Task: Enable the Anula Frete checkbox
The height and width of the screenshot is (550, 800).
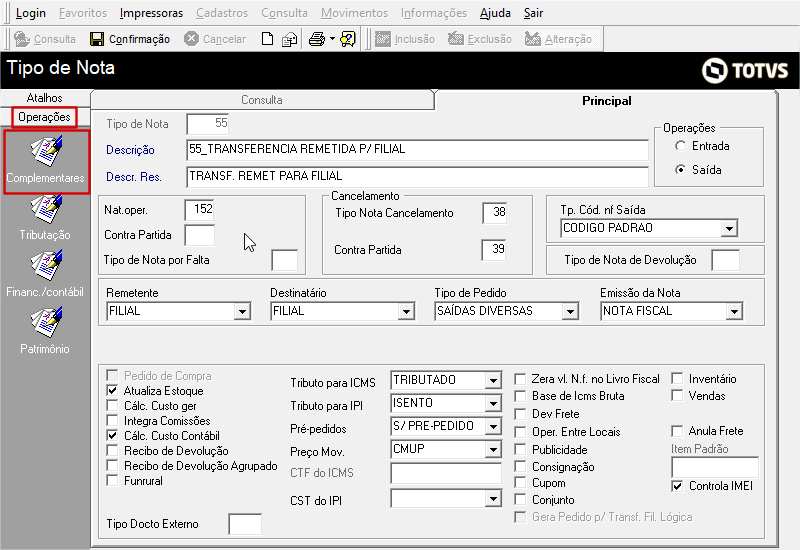Action: pyautogui.click(x=677, y=431)
